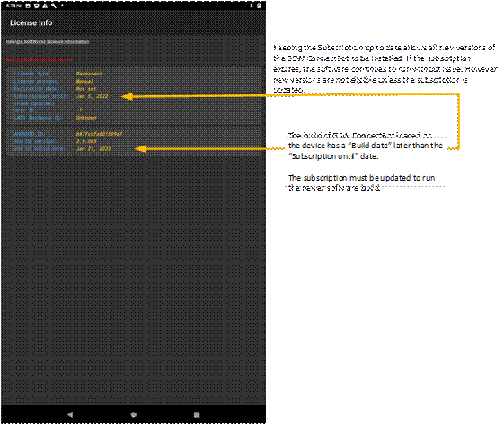Image resolution: width=504 pixels, height=426 pixels.
Task: Select the Subscription until date value
Action: pyautogui.click(x=93, y=96)
